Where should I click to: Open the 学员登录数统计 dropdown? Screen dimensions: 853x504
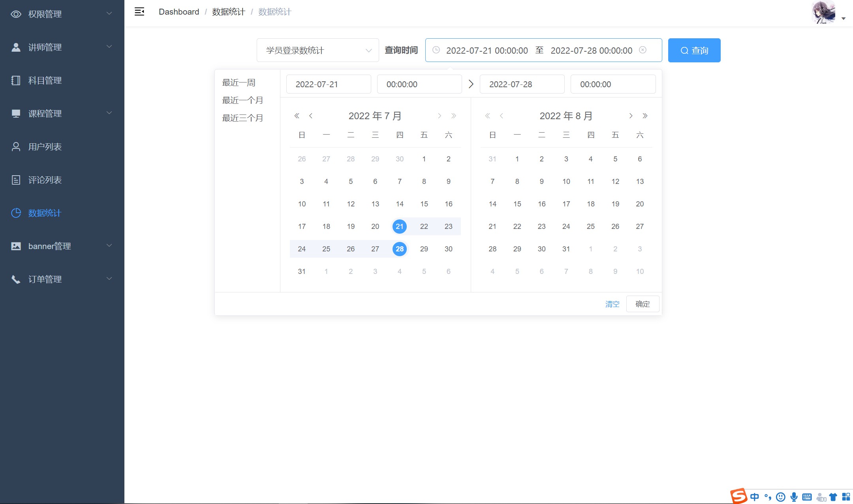tap(318, 50)
